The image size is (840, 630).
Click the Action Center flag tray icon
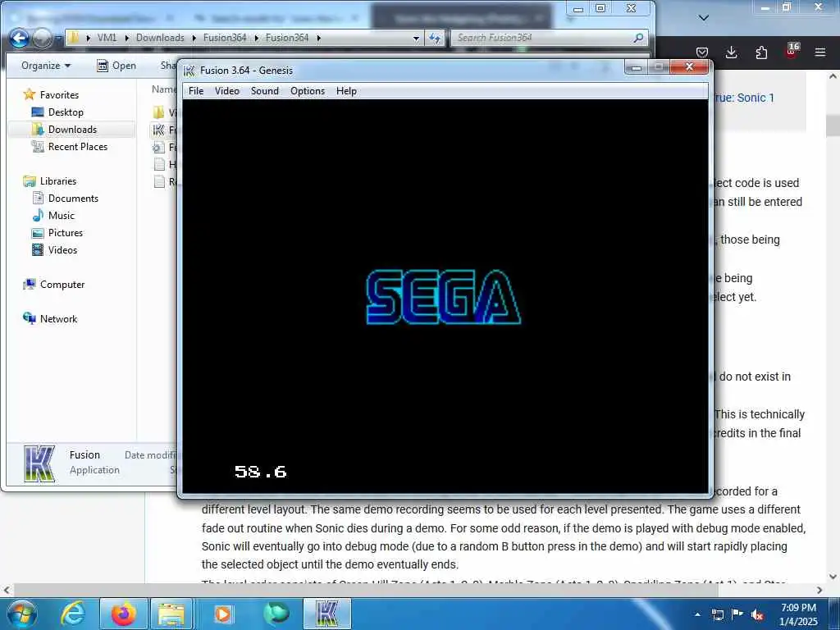point(737,614)
